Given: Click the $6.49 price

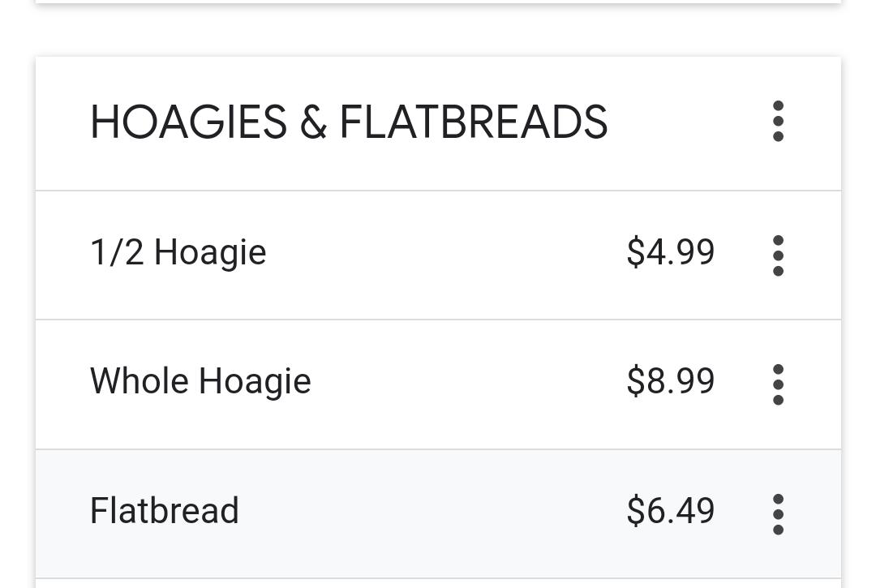Looking at the screenshot, I should [670, 511].
